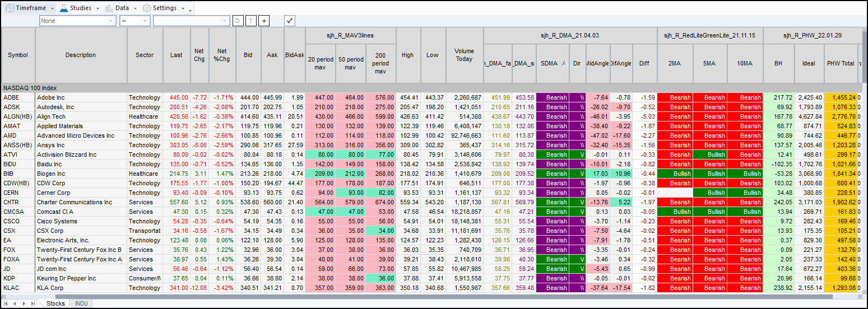Open the Data bar-chart menu
This screenshot has width=868, height=309.
point(120,8)
